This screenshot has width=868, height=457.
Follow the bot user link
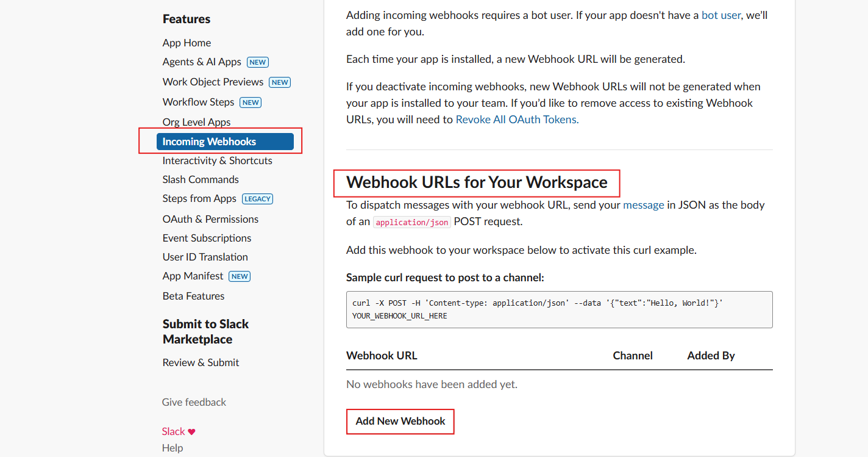(721, 15)
